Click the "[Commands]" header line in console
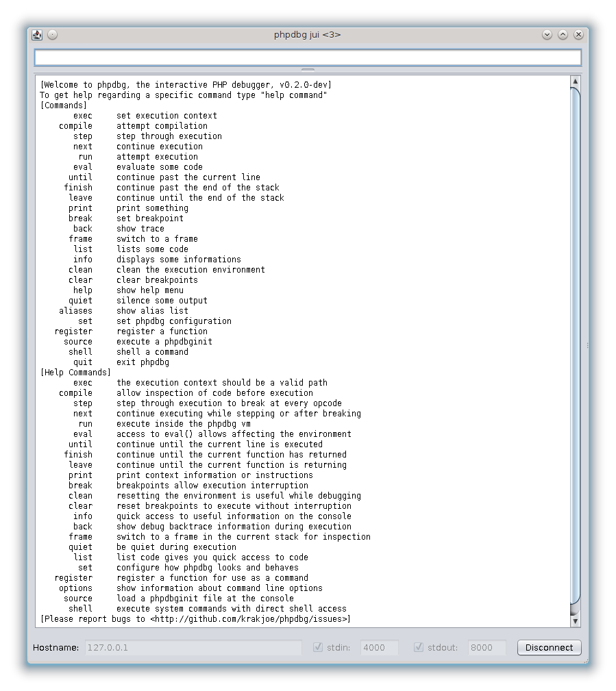The width and height of the screenshot is (616, 691). pyautogui.click(x=64, y=105)
